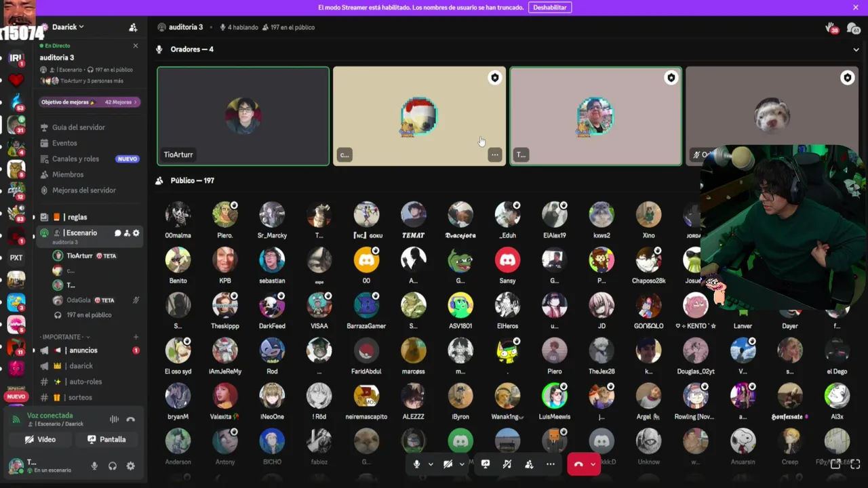Viewport: 868px width, 488px height.
Task: Click audience member LuisMeewis avatar
Action: [x=555, y=396]
